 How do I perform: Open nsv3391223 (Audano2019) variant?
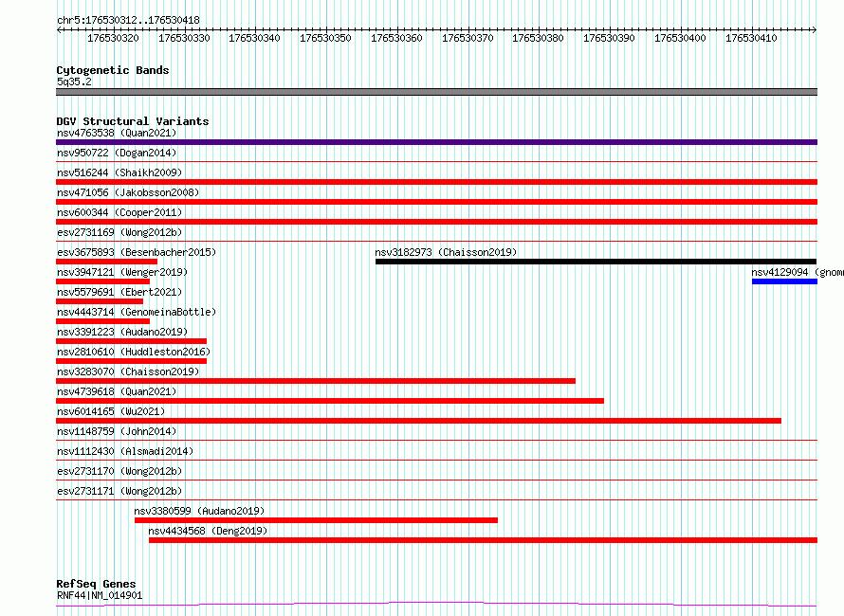122,332
